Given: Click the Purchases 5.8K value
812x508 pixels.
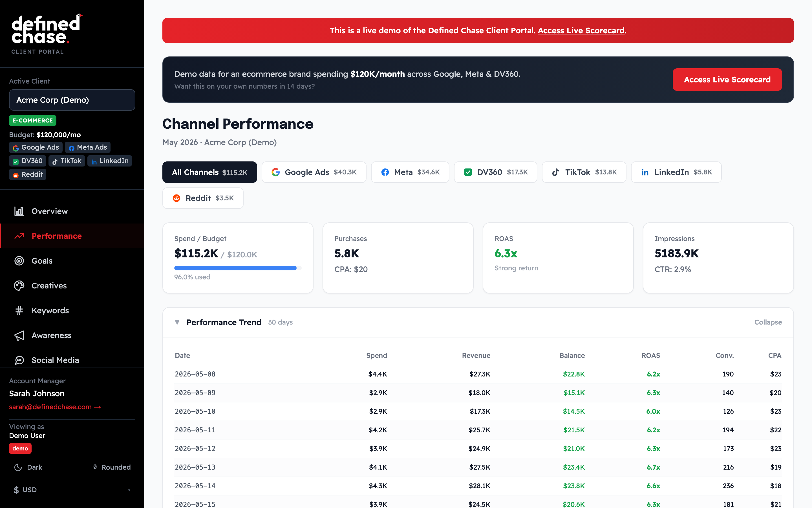Looking at the screenshot, I should [x=347, y=253].
